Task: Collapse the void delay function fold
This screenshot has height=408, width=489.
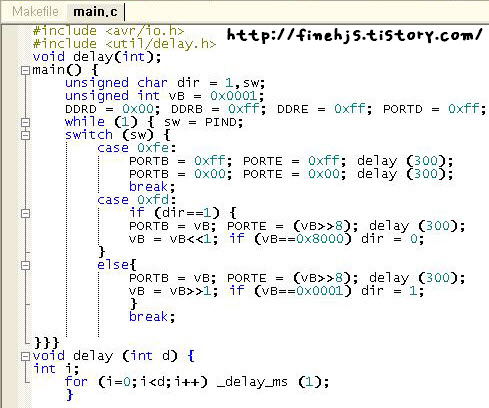Action: pyautogui.click(x=25, y=356)
